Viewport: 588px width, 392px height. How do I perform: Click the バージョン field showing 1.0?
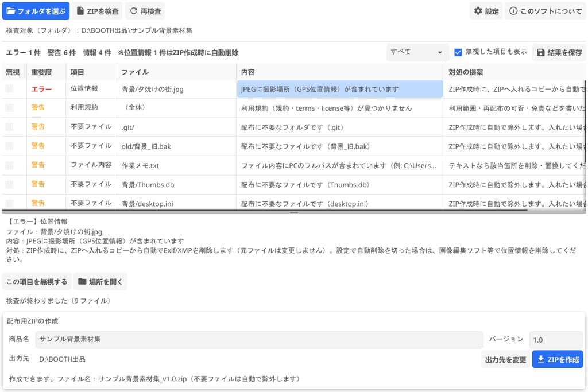point(556,340)
